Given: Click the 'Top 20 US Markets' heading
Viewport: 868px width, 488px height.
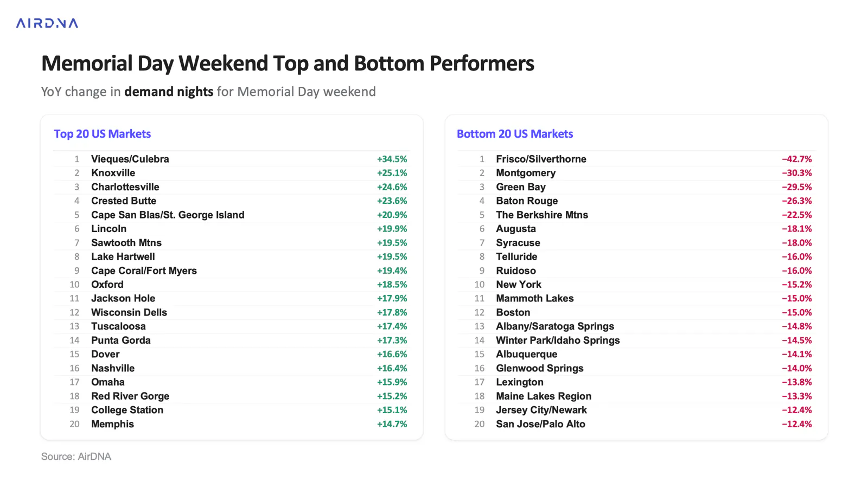Looking at the screenshot, I should point(103,134).
